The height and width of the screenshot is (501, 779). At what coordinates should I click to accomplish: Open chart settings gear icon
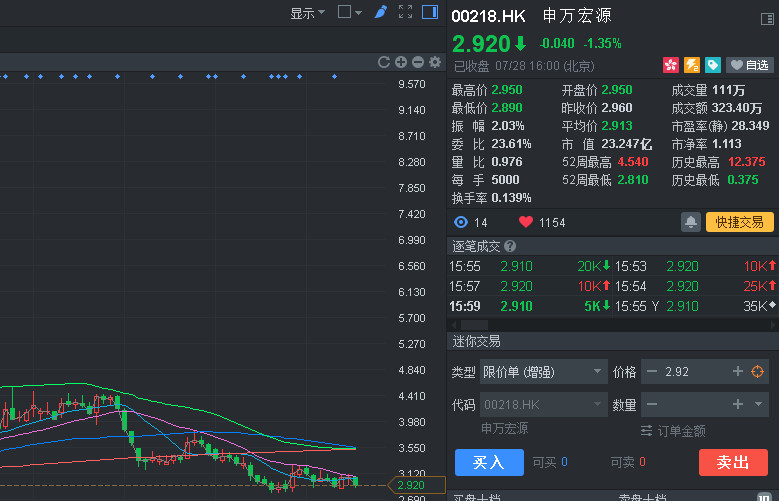tap(434, 62)
